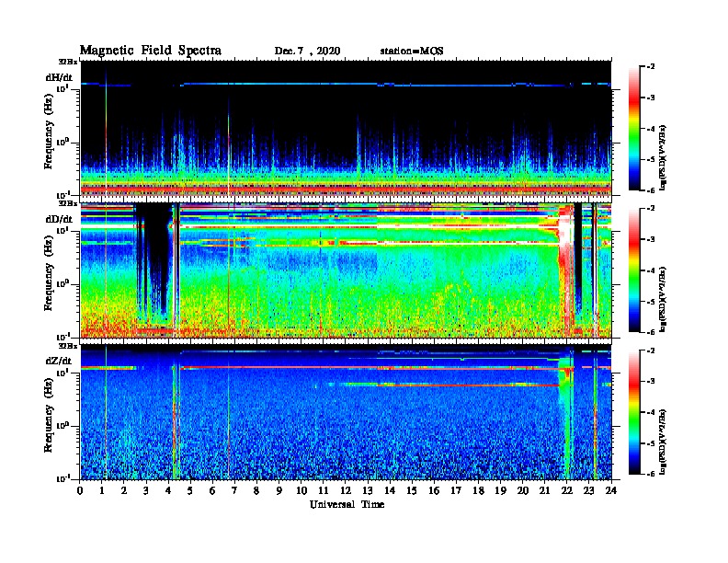Screen dimensions: 728x563
Task: Click the '-6' value on dZ/dt colorbar
Action: pyautogui.click(x=651, y=475)
